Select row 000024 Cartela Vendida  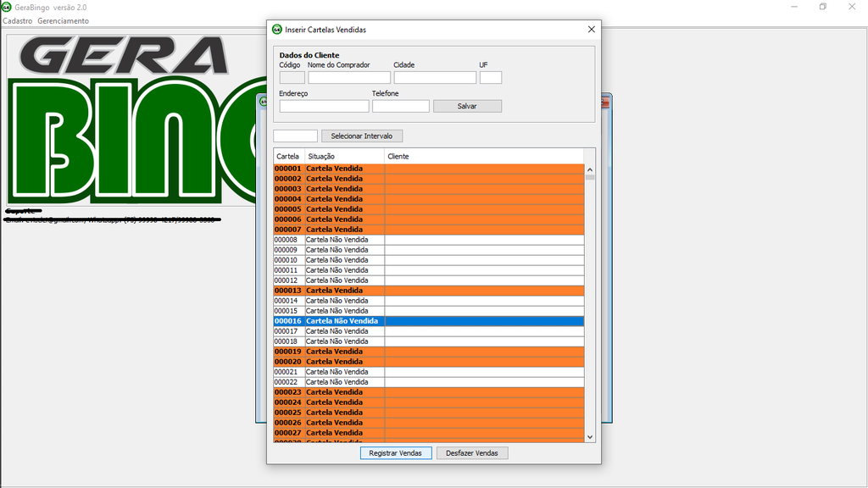[x=428, y=402]
